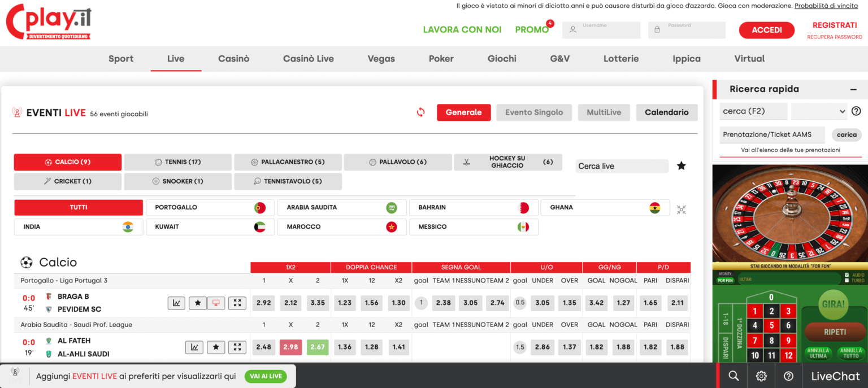This screenshot has height=388, width=868.
Task: Click the search magnifier in bottom bar
Action: pos(734,376)
